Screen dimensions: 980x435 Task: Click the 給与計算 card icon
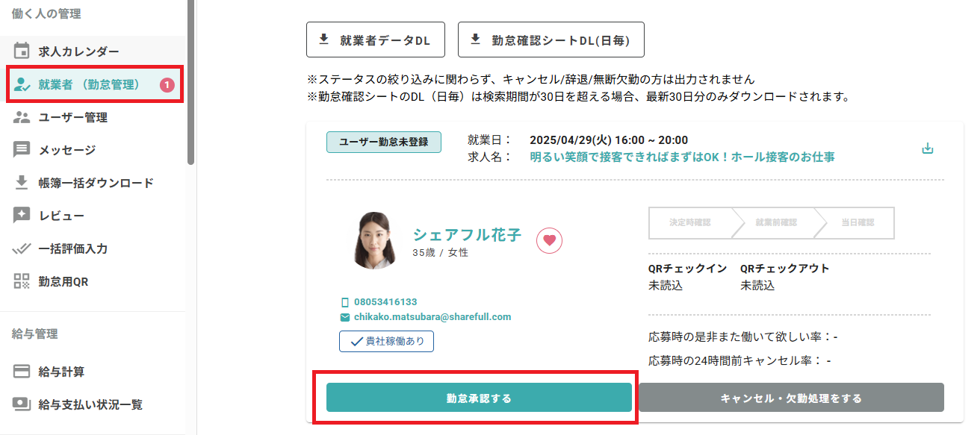click(22, 372)
